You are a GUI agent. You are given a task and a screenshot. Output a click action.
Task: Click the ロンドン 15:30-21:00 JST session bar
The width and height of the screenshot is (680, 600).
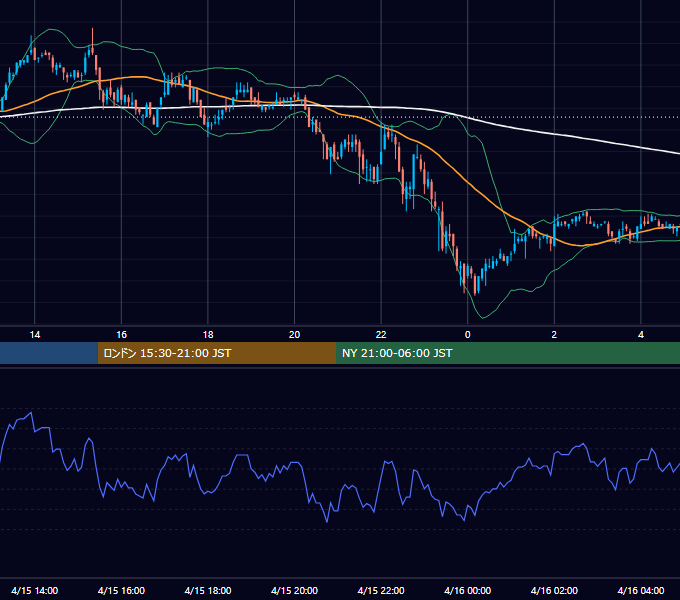click(217, 353)
